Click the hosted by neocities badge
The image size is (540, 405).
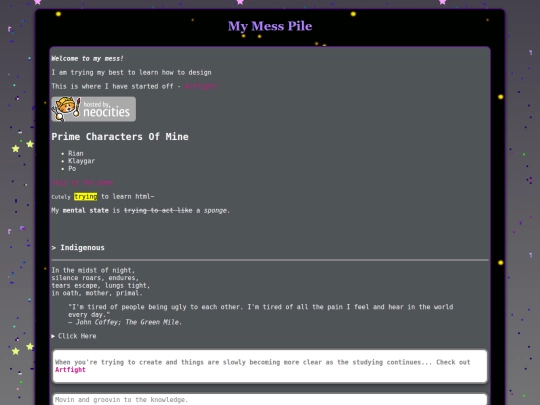click(93, 109)
